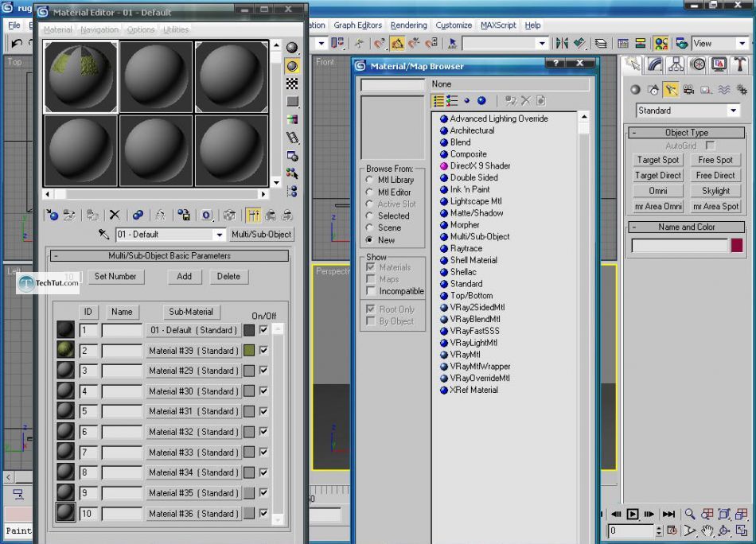Image resolution: width=756 pixels, height=544 pixels.
Task: Select Space Warps category in Create panel
Action: [724, 90]
